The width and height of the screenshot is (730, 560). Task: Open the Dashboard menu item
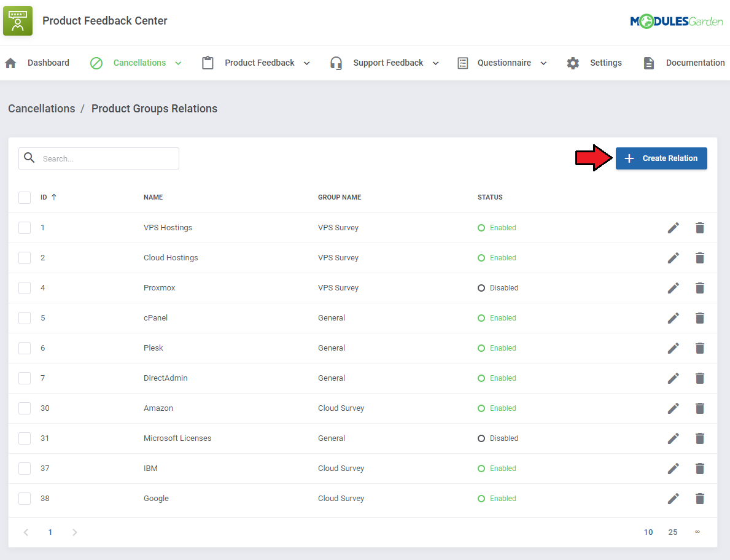coord(48,63)
